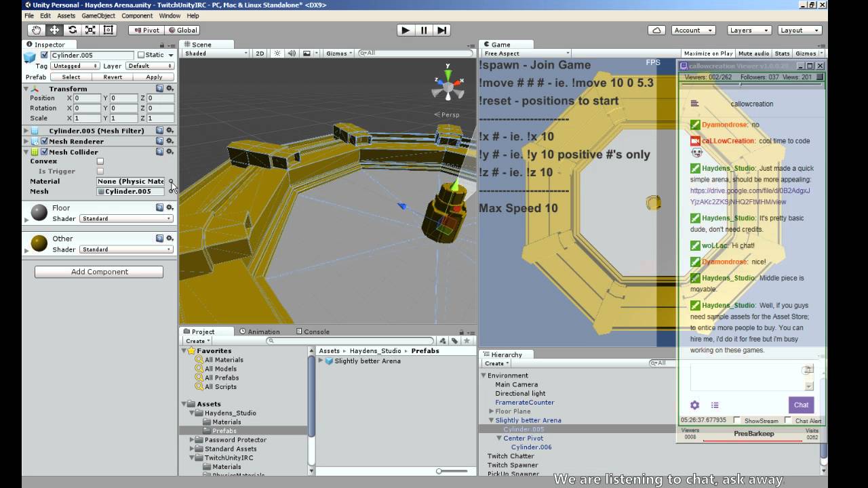Open scene effects image dropdown

pyautogui.click(x=309, y=53)
